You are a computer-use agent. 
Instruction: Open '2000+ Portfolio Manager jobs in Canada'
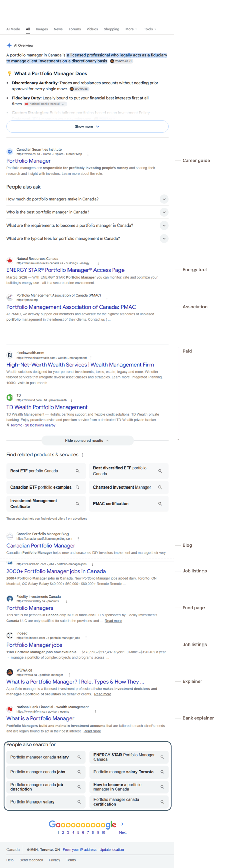click(56, 571)
